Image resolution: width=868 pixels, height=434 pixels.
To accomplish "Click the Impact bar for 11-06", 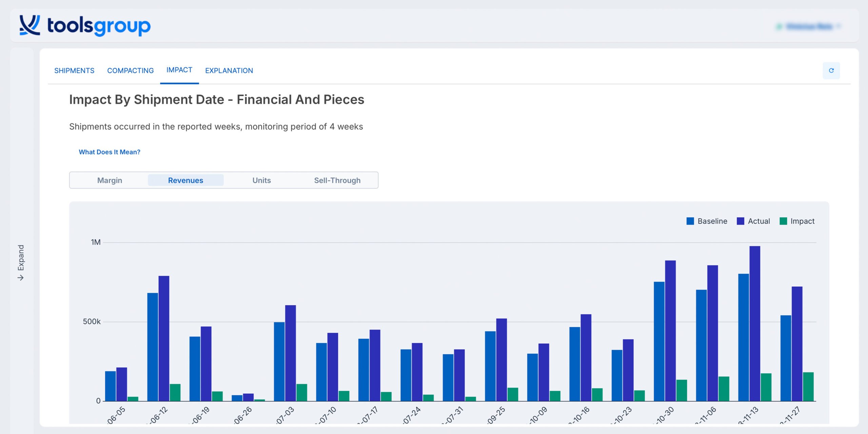I will [724, 389].
